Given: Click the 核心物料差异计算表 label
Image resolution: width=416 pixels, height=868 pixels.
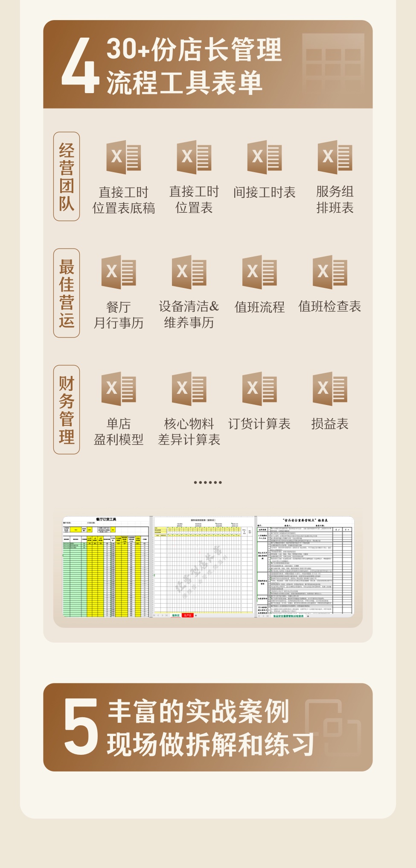Looking at the screenshot, I should coord(189,431).
